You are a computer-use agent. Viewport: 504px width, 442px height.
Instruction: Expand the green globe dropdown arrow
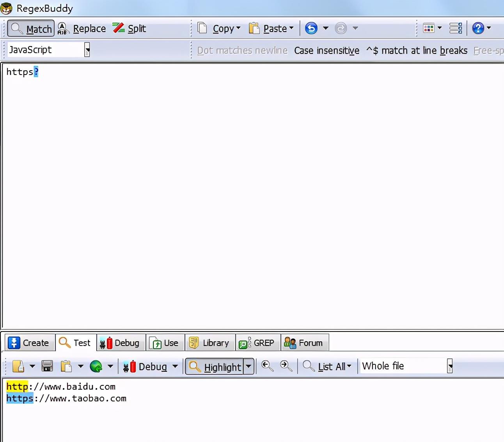coord(110,366)
